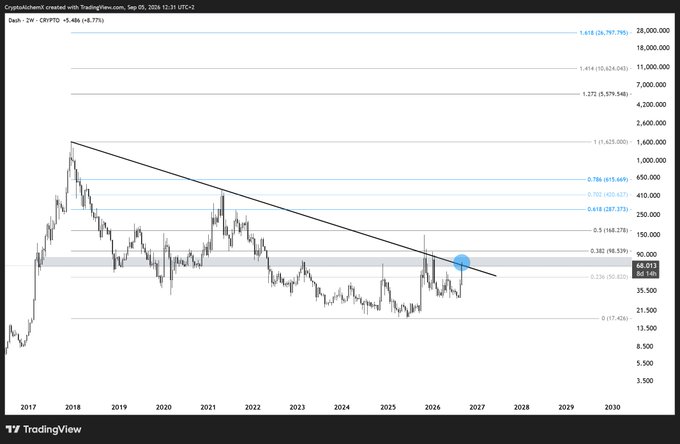Click the 2020 time axis label
The image size is (680, 444).
click(x=163, y=407)
